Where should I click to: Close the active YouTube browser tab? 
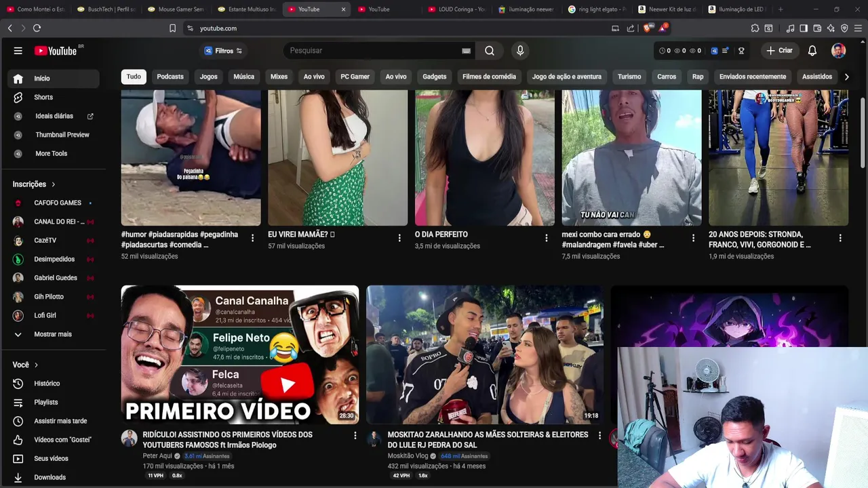point(343,9)
